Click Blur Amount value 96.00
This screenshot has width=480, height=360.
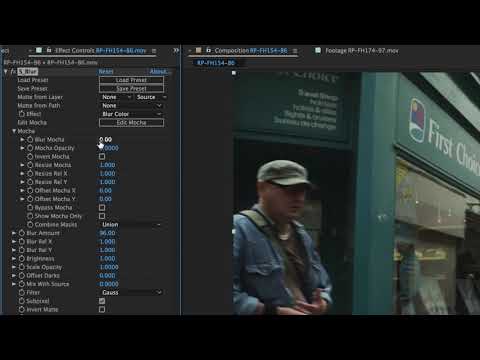click(107, 233)
